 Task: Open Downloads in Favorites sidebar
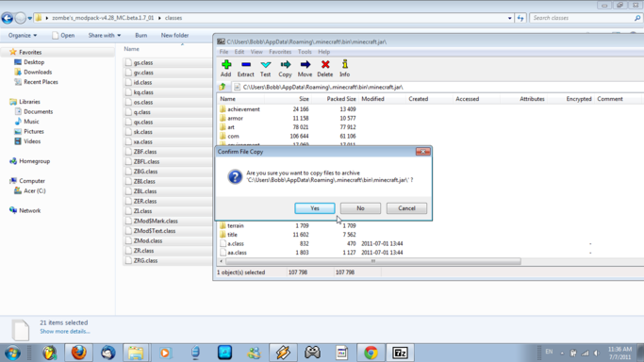pos(38,73)
